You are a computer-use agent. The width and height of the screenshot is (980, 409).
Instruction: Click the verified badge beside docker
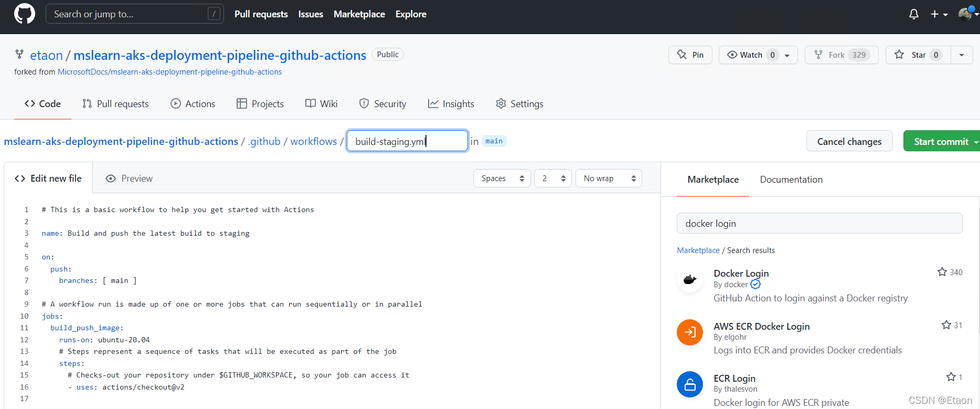755,285
